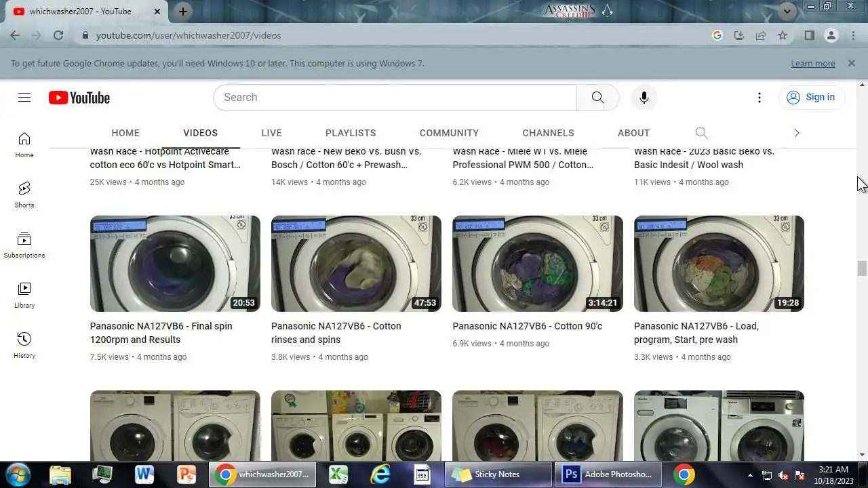
Task: Click share page icon in address bar
Action: 761,35
